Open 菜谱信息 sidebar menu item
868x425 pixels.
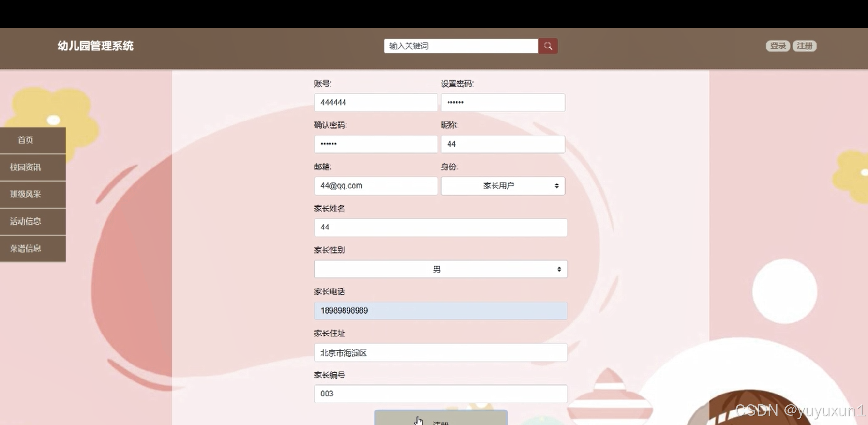click(32, 249)
